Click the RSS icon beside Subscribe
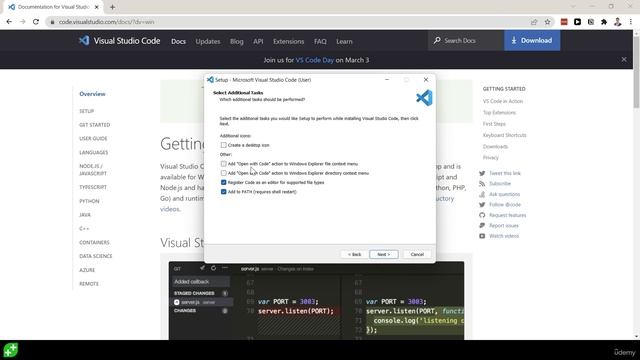Screen dimensions: 640x360 point(482,184)
